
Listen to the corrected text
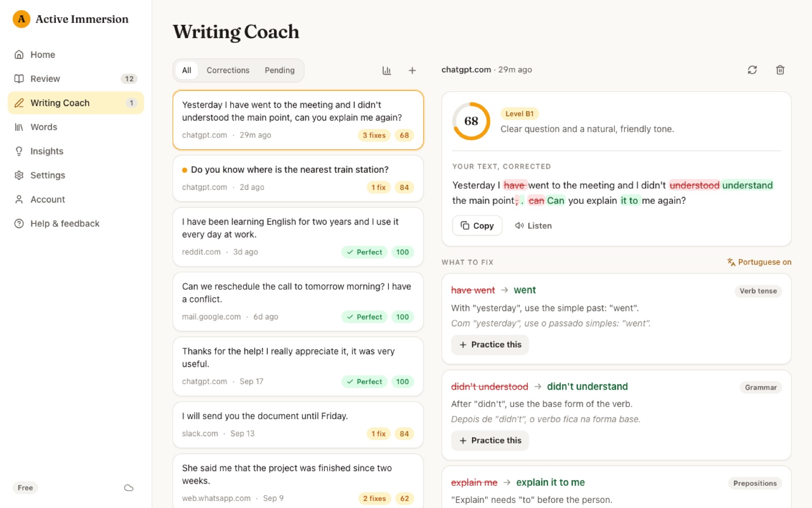[x=533, y=226]
